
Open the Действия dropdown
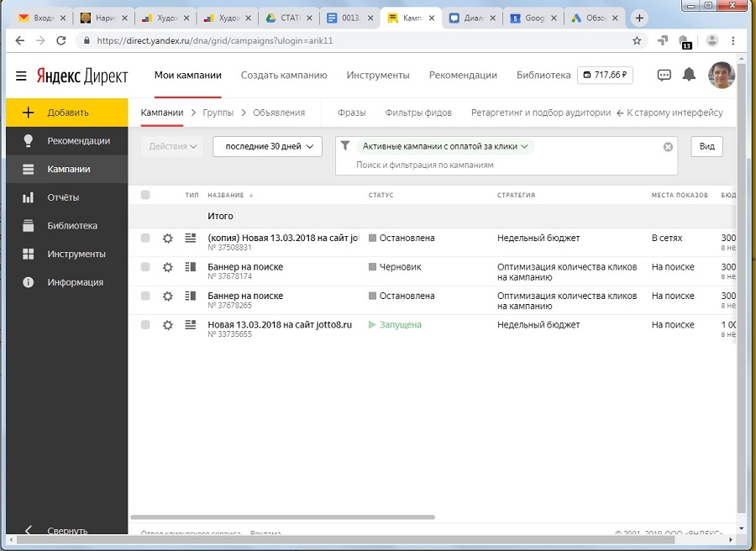pyautogui.click(x=172, y=146)
